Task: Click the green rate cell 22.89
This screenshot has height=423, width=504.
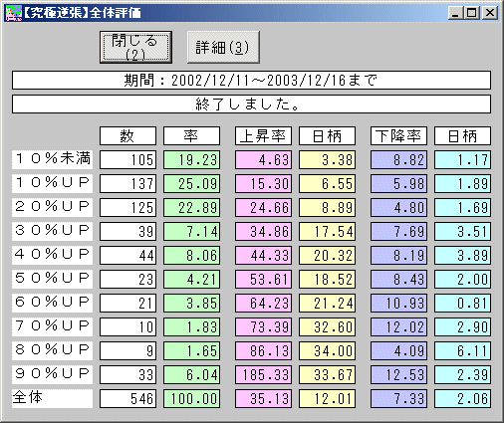Action: click(191, 207)
